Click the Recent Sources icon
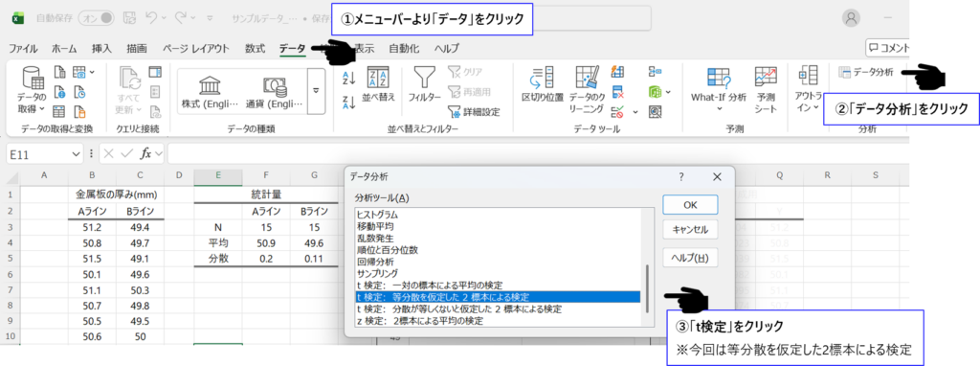 79,93
